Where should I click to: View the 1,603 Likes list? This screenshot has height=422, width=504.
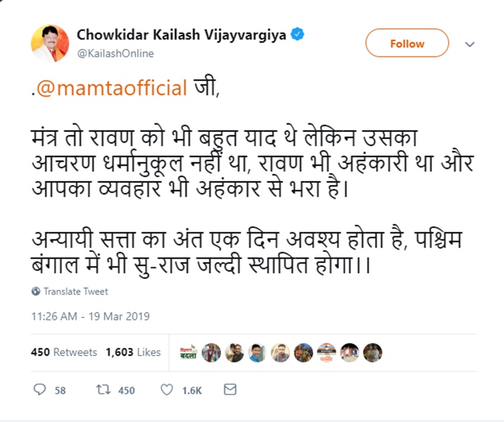(133, 352)
